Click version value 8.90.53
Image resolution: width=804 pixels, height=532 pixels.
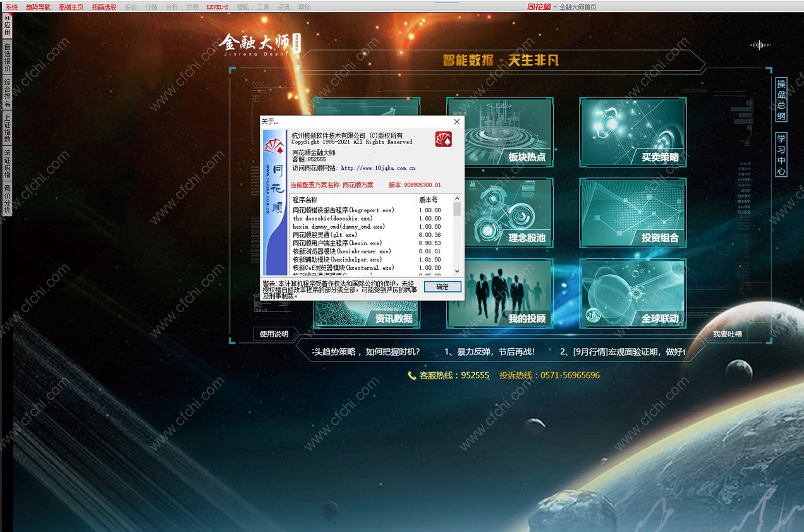pos(430,243)
